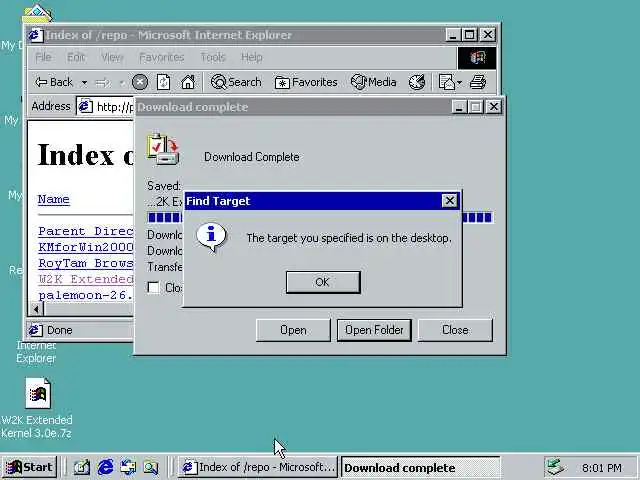Viewport: 640px width, 480px height.
Task: Click the 8:01 PM clock
Action: 602,468
